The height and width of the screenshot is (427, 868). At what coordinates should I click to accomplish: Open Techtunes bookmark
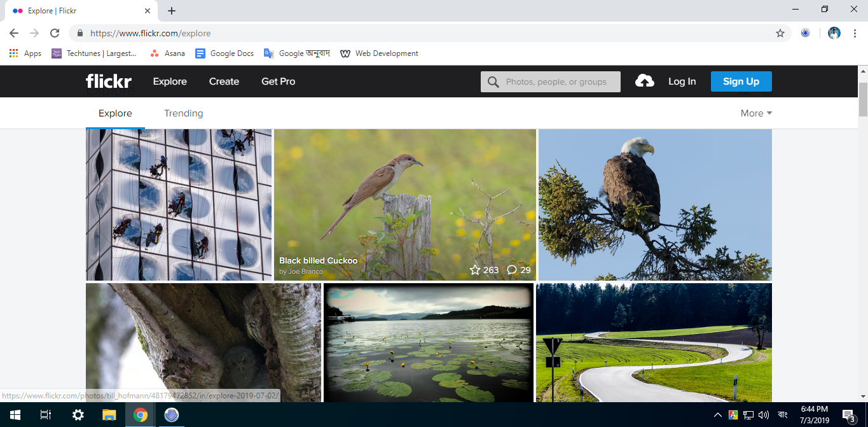(94, 53)
